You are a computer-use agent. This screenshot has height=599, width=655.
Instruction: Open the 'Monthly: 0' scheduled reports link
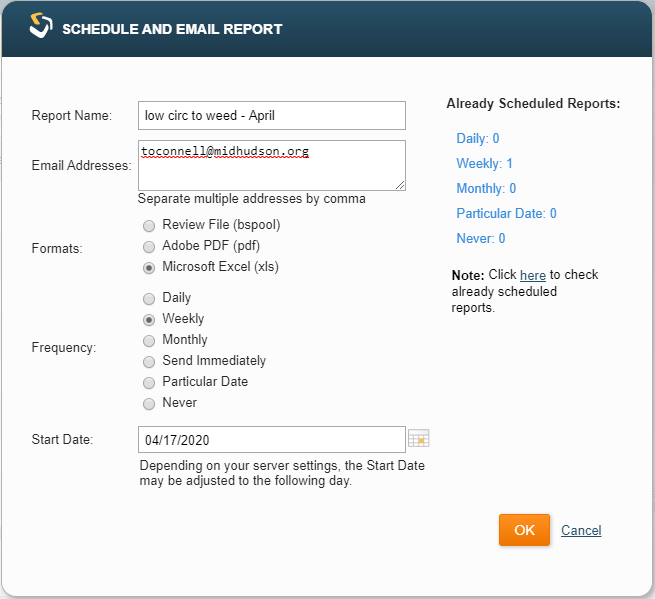(x=486, y=188)
